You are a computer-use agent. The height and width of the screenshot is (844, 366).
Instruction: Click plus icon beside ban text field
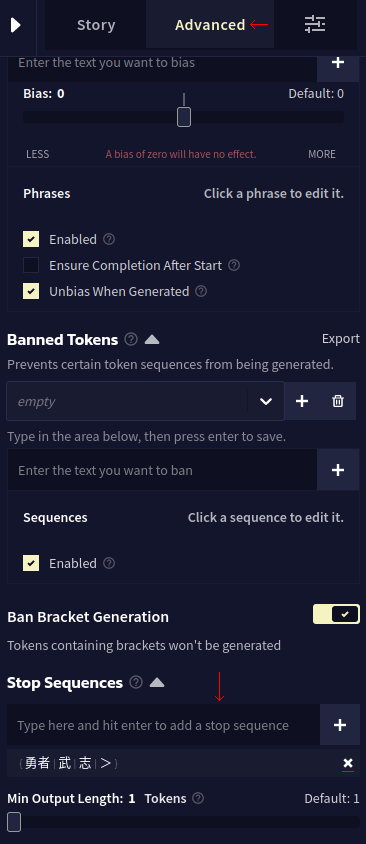coord(338,470)
